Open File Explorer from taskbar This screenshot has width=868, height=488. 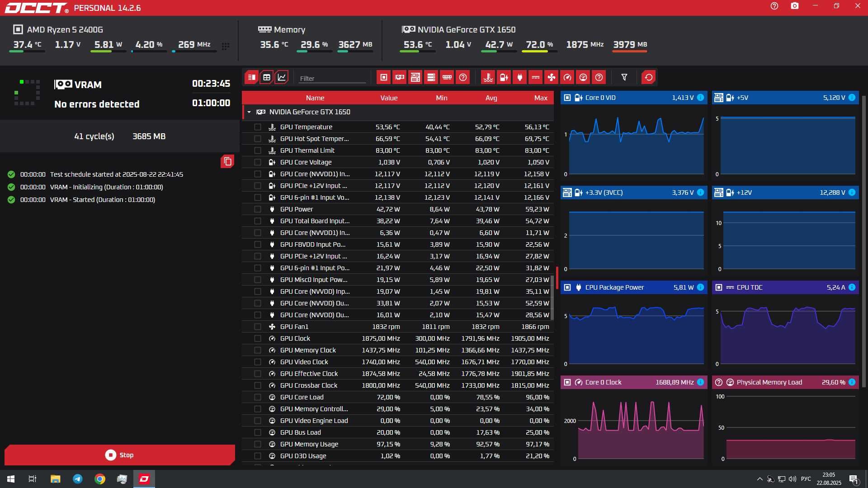[55, 479]
